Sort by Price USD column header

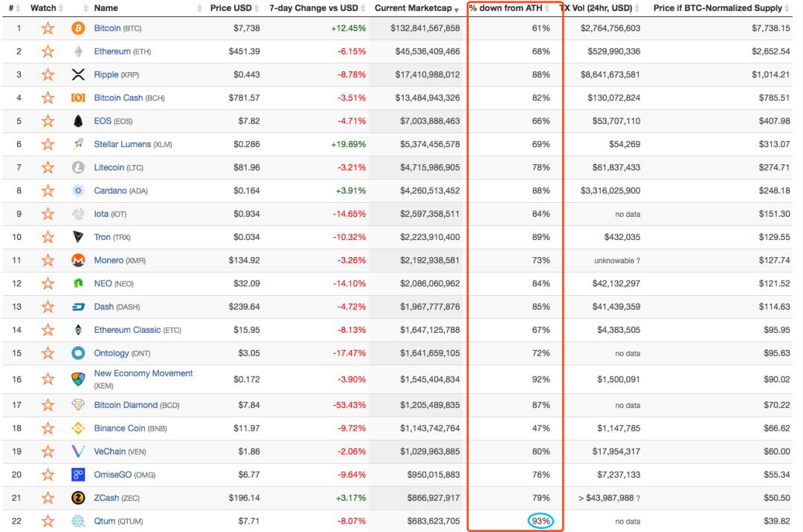[234, 8]
